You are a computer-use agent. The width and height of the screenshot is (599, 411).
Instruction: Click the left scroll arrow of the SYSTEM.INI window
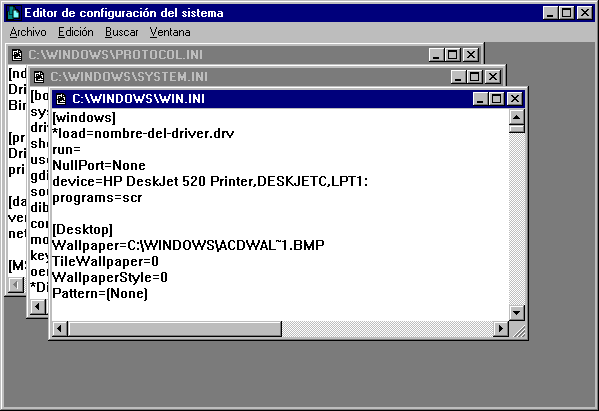pos(37,306)
